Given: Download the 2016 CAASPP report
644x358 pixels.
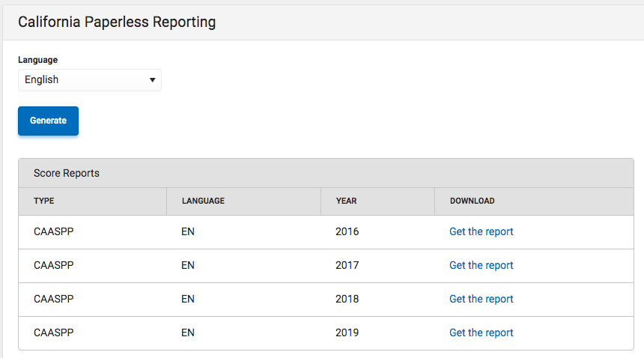Looking at the screenshot, I should [x=481, y=231].
